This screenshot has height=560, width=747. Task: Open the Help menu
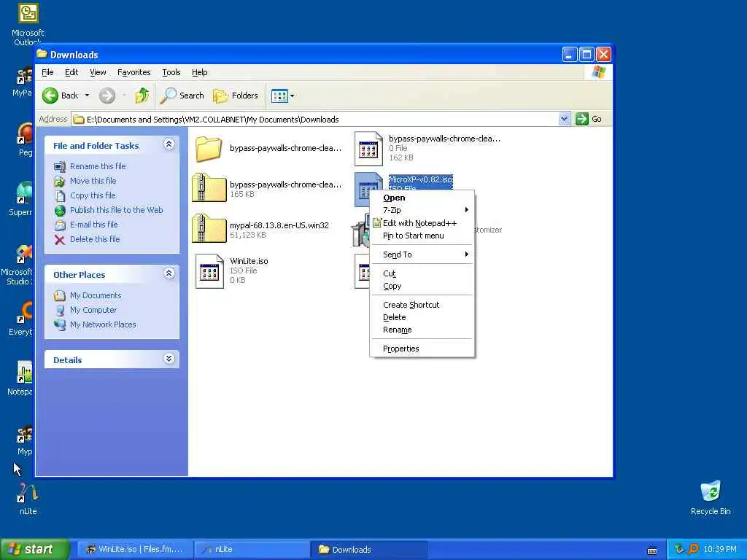pyautogui.click(x=200, y=72)
